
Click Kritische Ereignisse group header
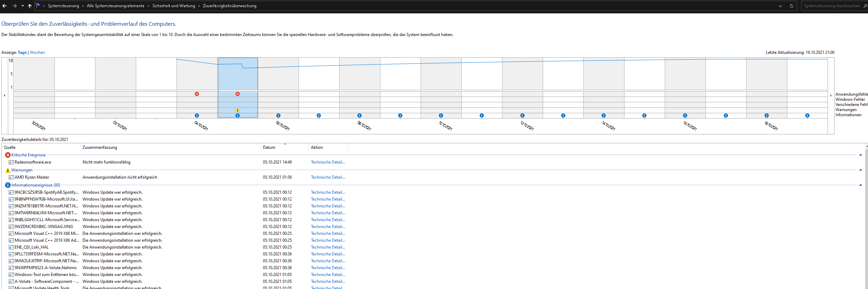[x=28, y=155]
